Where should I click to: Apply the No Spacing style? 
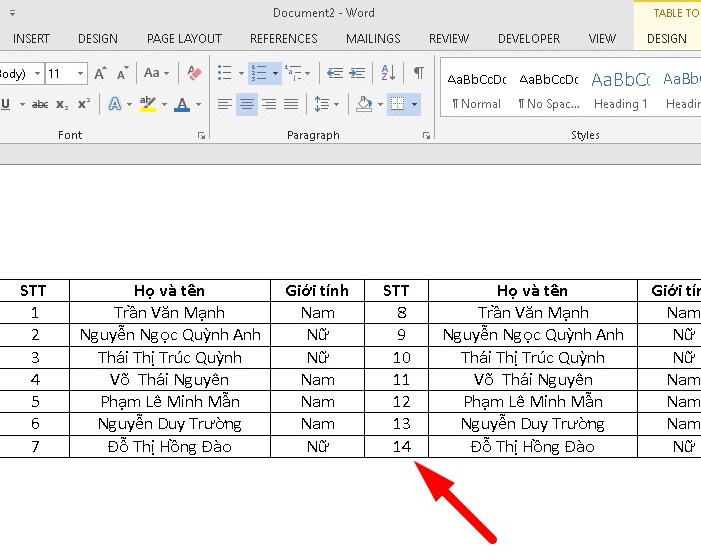coord(549,91)
